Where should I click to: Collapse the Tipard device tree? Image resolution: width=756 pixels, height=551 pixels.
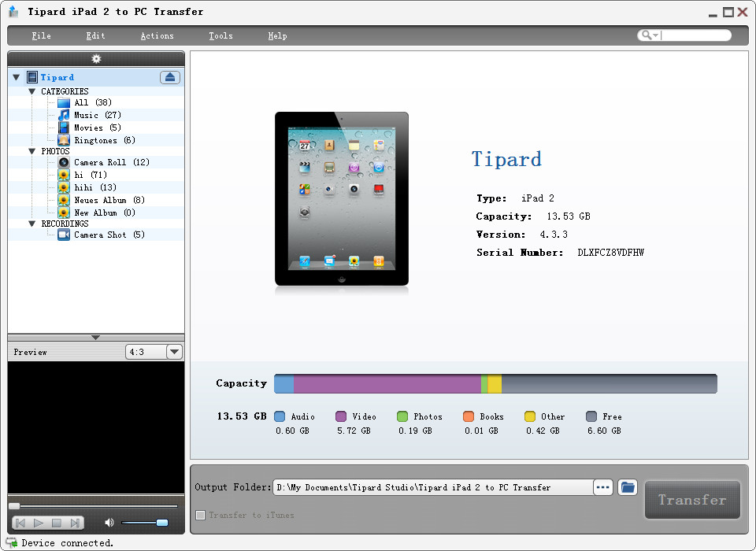click(x=17, y=77)
